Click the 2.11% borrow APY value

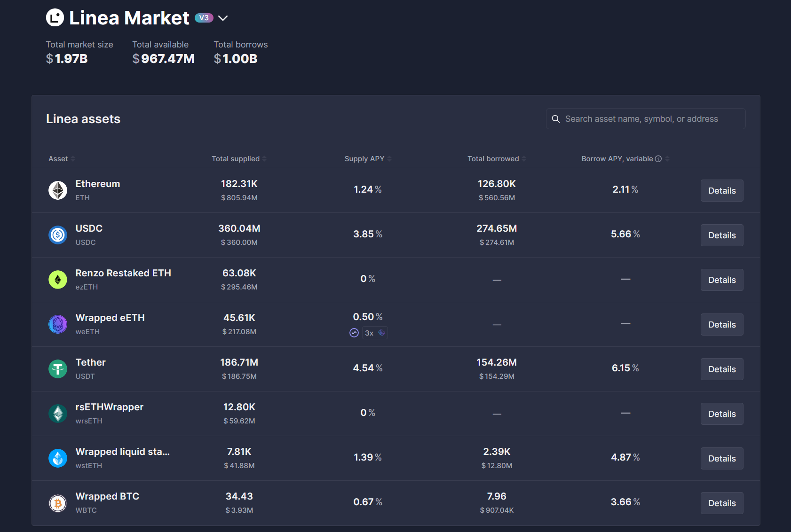[625, 189]
